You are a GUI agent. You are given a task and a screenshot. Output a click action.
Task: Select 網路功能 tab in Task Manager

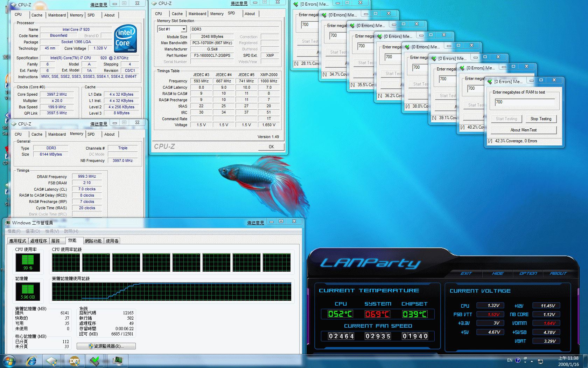click(x=93, y=241)
